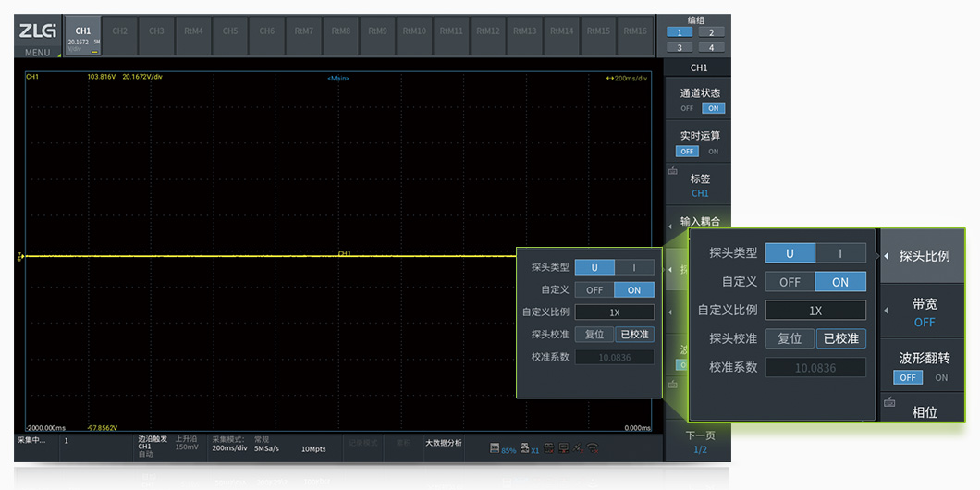Click the yellow CH1 ground level marker at left edge
Viewport: 980px width, 490px height.
coord(20,257)
